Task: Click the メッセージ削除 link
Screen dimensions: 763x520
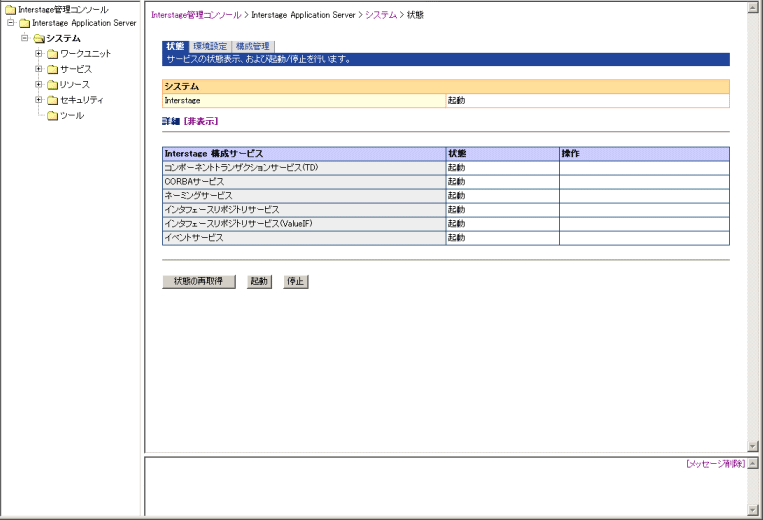Action: pyautogui.click(x=715, y=465)
